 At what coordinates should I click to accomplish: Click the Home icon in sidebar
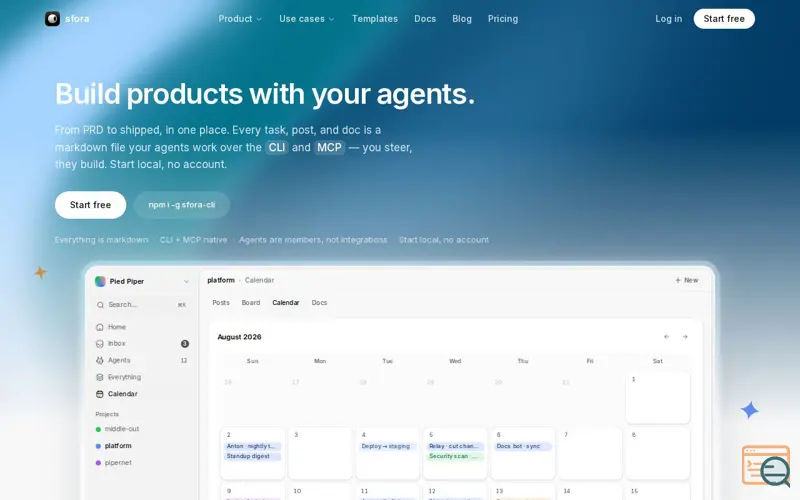99,327
